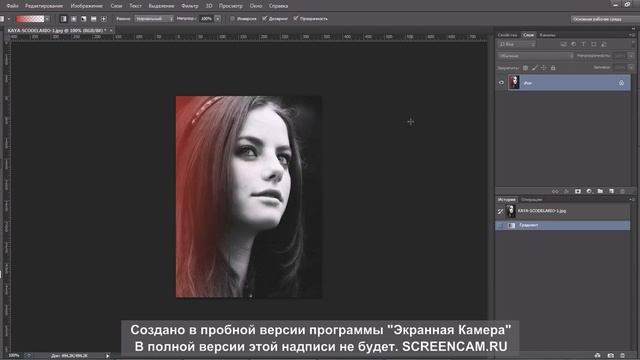Lock image pixels (brush lock icon)

pyautogui.click(x=534, y=68)
